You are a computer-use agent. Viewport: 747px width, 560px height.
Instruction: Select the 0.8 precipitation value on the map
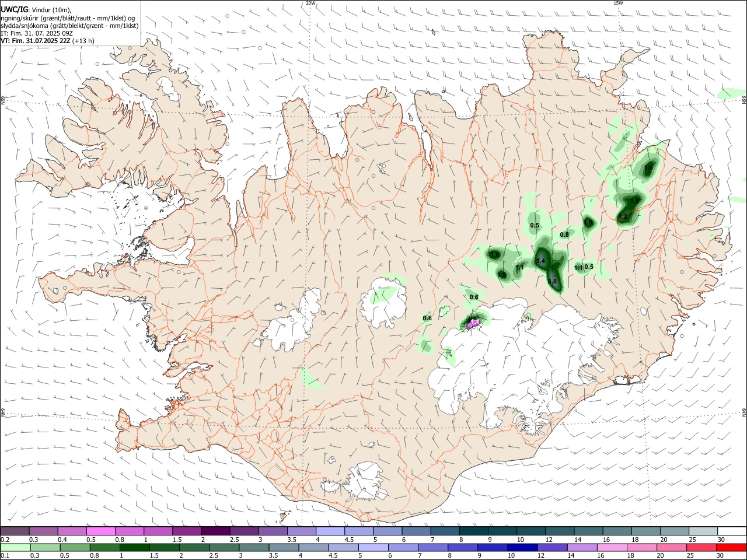(x=564, y=235)
